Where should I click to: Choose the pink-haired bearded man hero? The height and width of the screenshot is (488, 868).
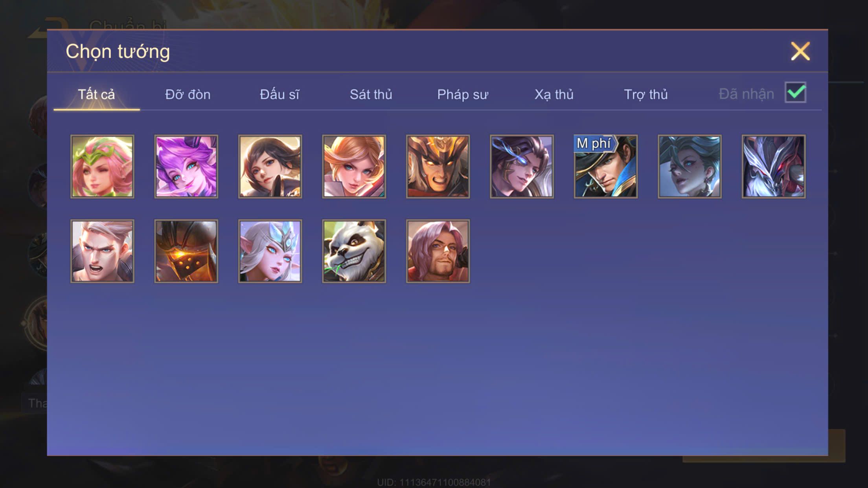(x=438, y=251)
